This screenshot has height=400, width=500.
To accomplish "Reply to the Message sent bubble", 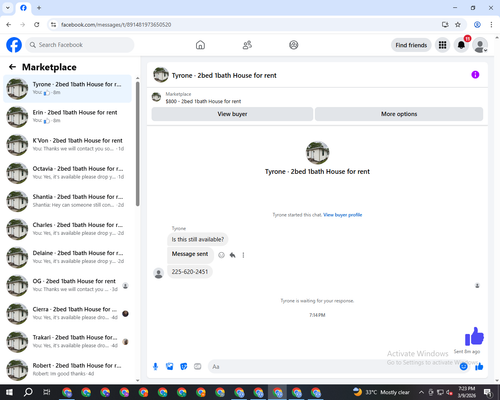I will (x=232, y=255).
